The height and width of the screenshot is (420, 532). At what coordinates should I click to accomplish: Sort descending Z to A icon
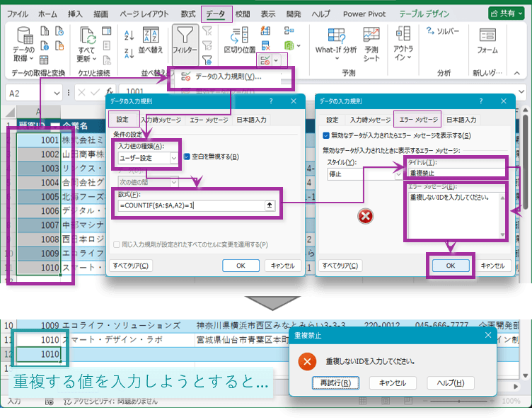(x=129, y=53)
